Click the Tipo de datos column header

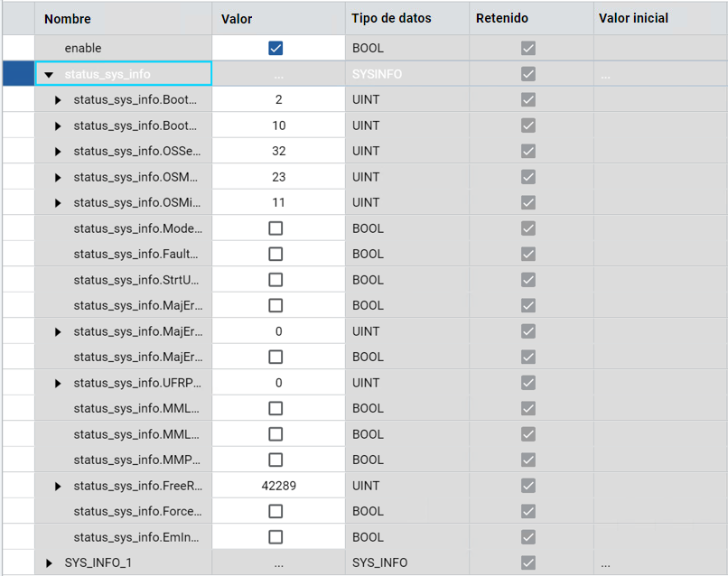(390, 18)
